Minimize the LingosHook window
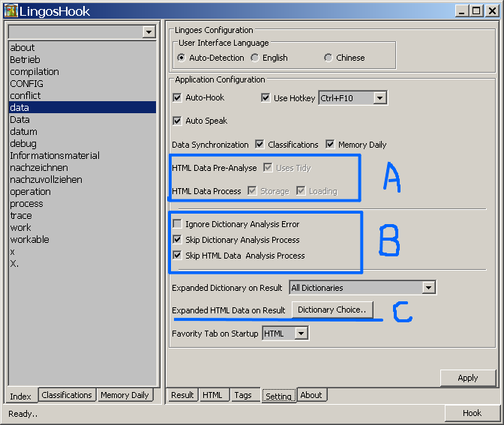504x425 pixels. pyautogui.click(x=462, y=11)
